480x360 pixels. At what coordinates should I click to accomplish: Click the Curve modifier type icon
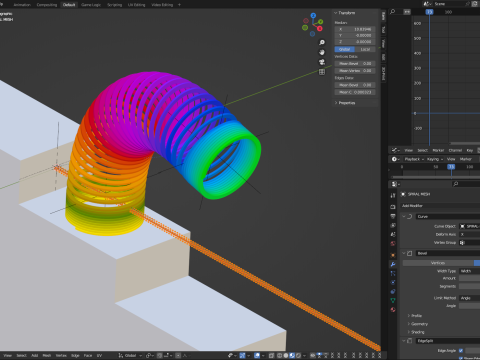[x=410, y=216]
